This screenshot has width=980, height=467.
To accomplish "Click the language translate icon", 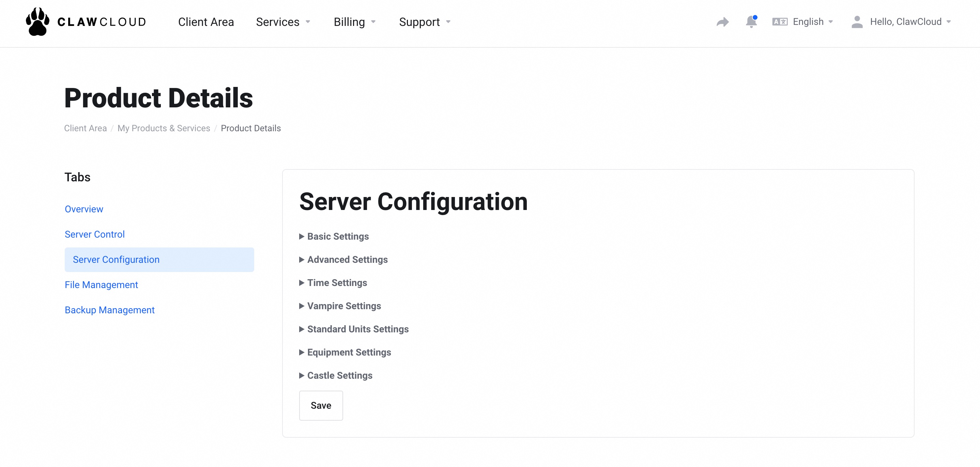I will tap(780, 22).
